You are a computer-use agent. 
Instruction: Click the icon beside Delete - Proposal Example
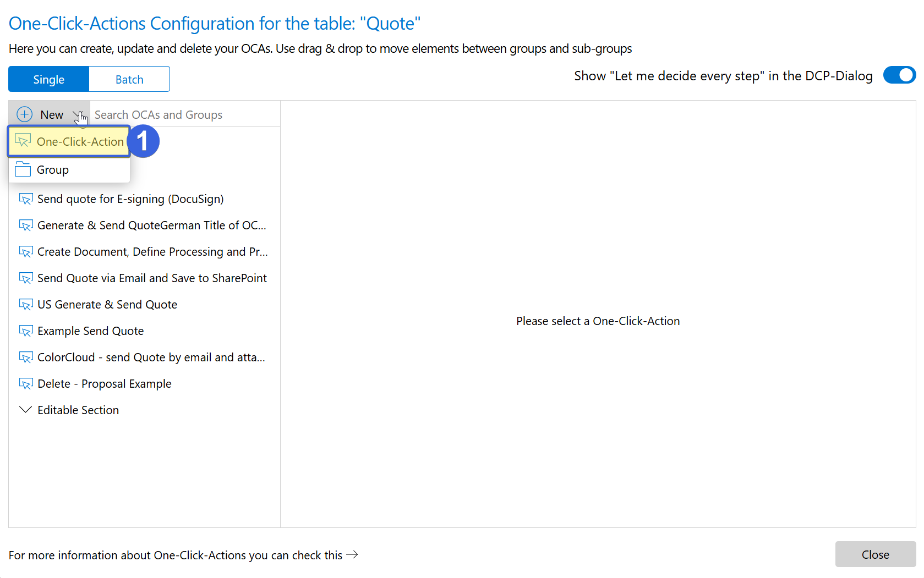(26, 384)
